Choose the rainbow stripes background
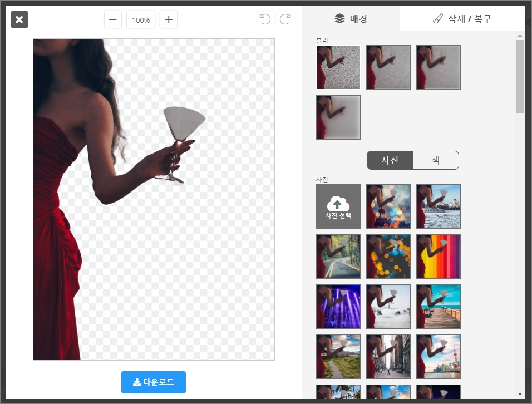 439,257
